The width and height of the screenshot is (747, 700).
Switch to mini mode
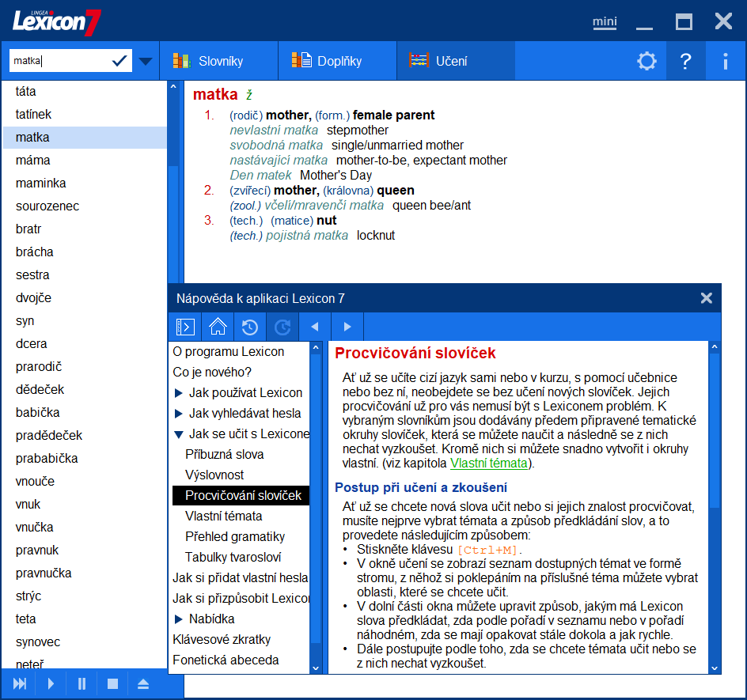tap(605, 22)
